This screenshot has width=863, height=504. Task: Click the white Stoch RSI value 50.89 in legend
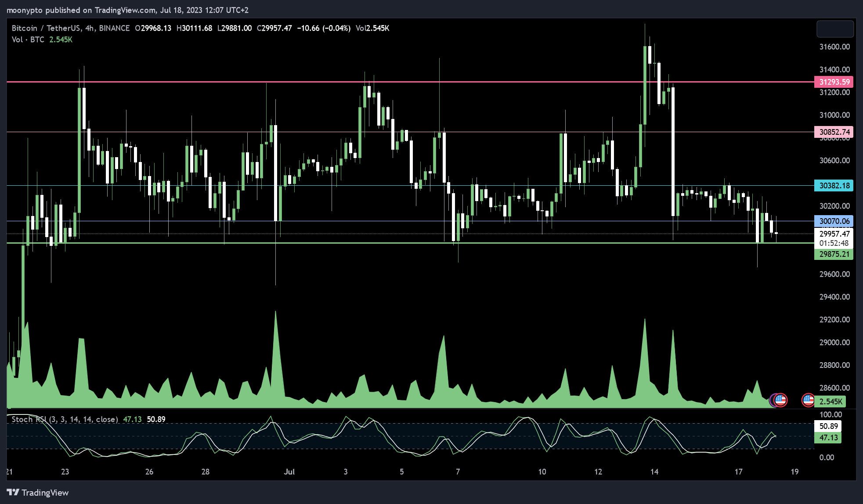coord(156,419)
